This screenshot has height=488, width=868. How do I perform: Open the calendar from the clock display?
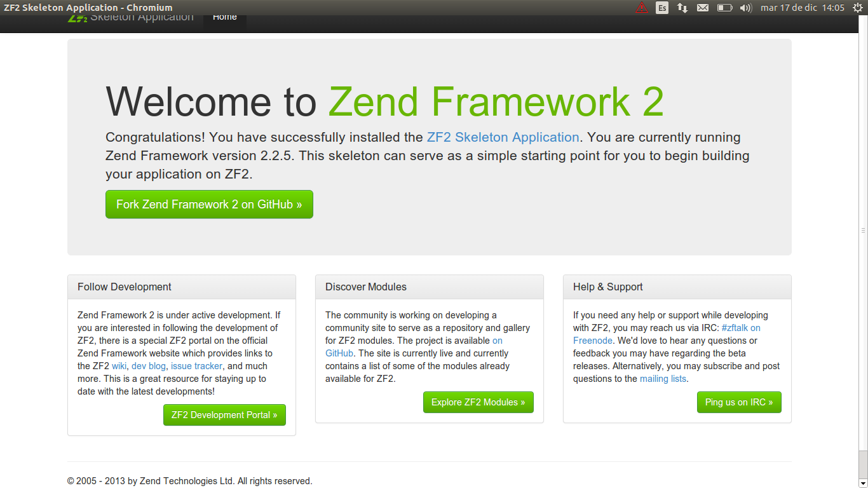[802, 8]
